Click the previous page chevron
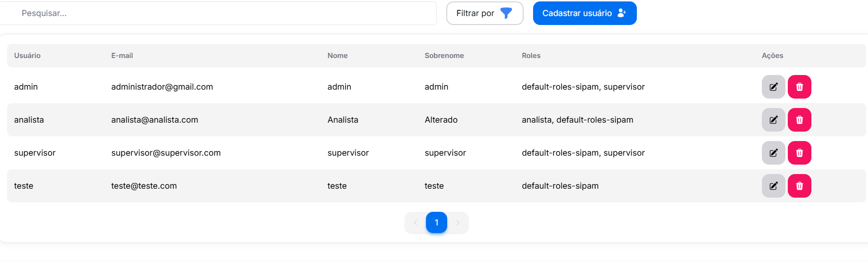 [415, 223]
